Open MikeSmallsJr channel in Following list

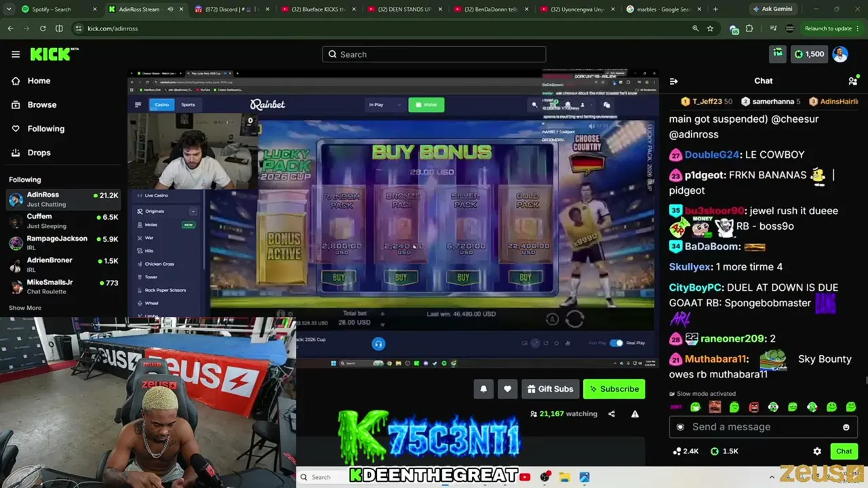(x=63, y=286)
